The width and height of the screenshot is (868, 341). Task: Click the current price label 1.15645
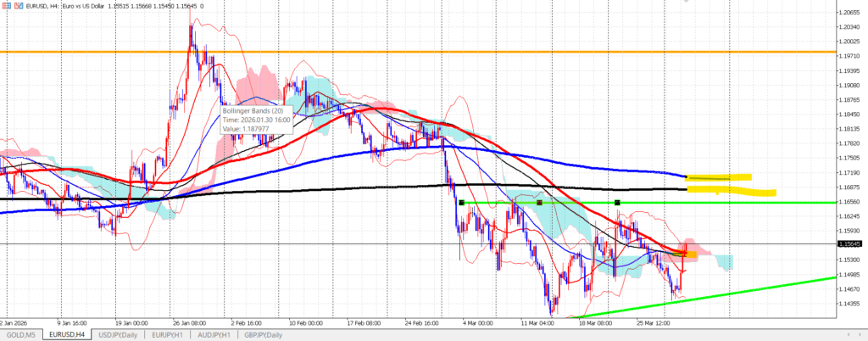[849, 244]
